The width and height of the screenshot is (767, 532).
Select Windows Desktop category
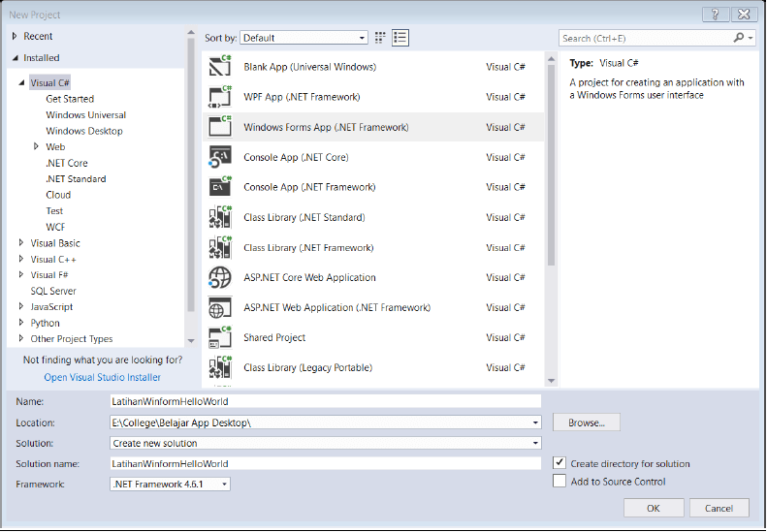click(84, 131)
